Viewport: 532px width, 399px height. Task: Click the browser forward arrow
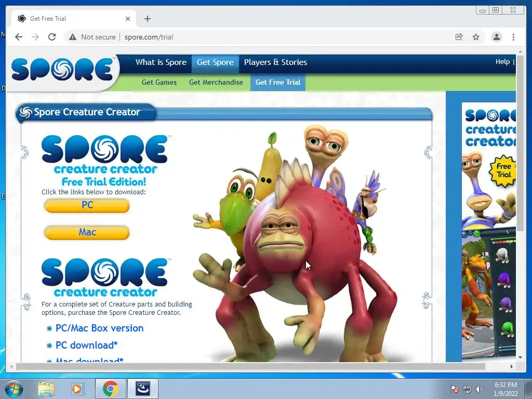coord(35,37)
